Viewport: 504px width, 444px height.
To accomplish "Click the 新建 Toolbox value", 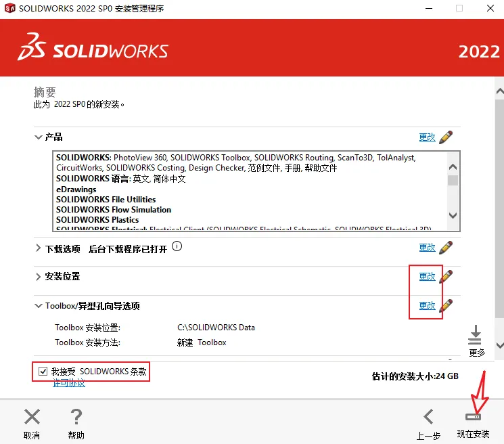I will coord(202,342).
